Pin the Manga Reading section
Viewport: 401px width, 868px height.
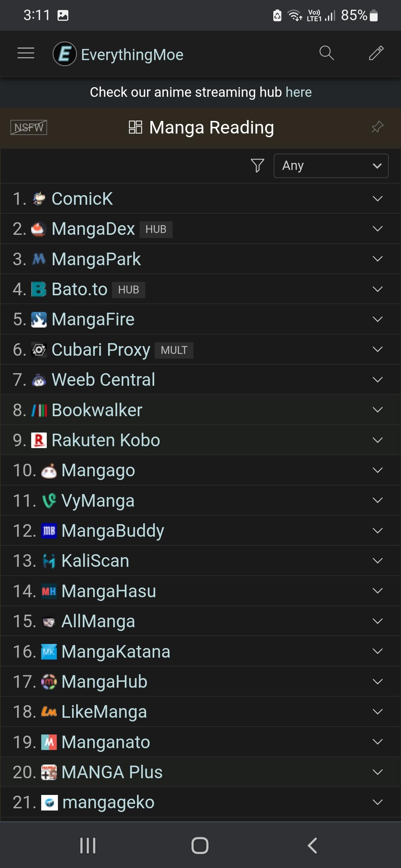coord(377,127)
